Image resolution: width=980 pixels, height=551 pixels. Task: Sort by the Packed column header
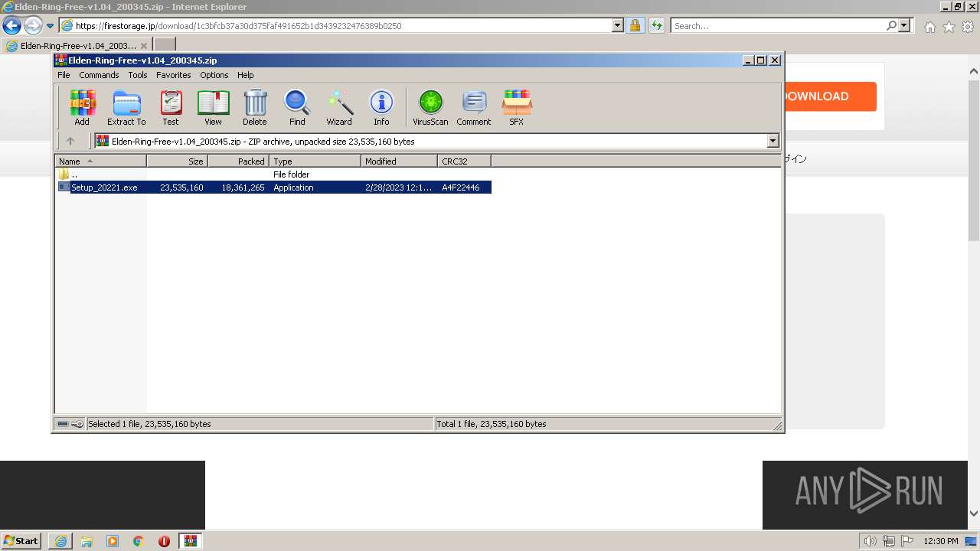tap(238, 161)
